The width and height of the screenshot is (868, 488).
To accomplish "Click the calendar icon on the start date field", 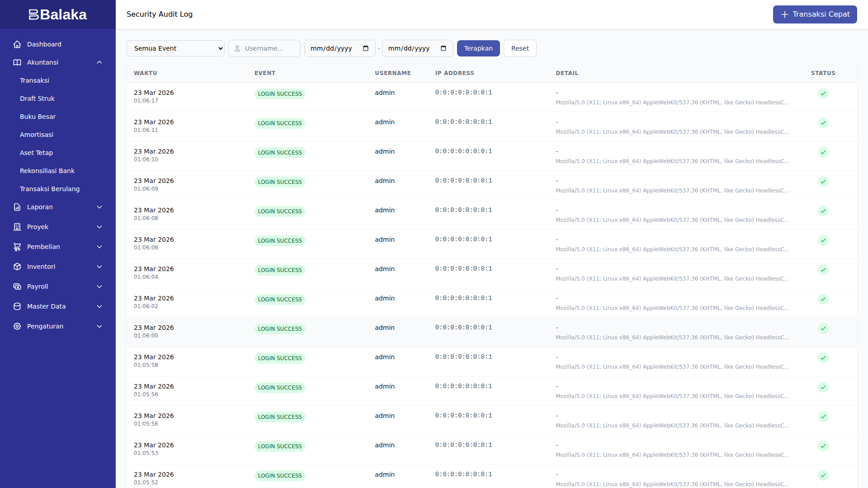I will tap(366, 48).
